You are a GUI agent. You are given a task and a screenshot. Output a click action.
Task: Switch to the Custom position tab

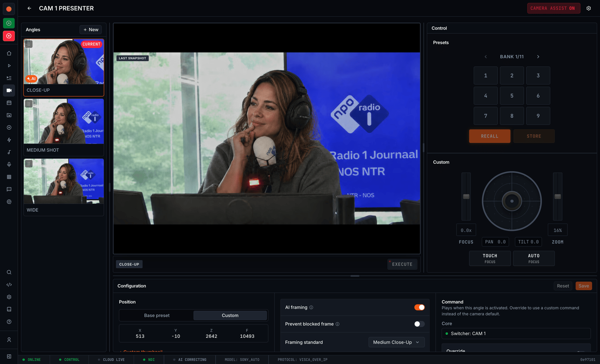click(x=230, y=316)
